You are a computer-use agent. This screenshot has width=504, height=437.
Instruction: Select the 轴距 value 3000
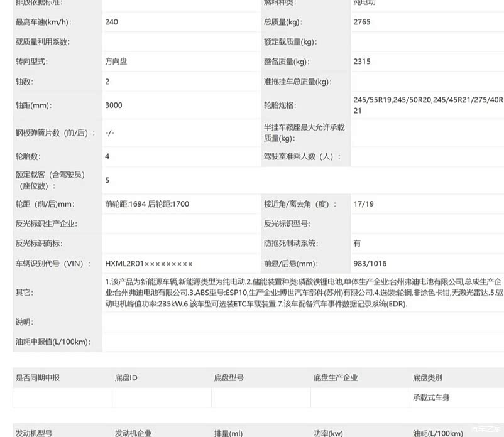coord(114,105)
